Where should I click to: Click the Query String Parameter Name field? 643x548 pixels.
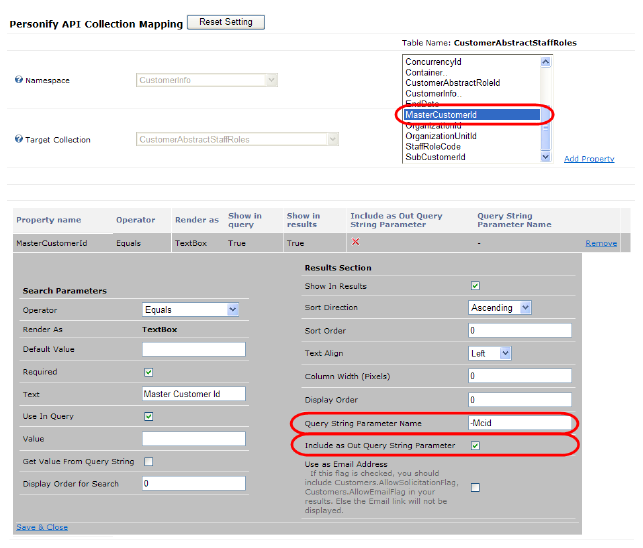point(520,423)
